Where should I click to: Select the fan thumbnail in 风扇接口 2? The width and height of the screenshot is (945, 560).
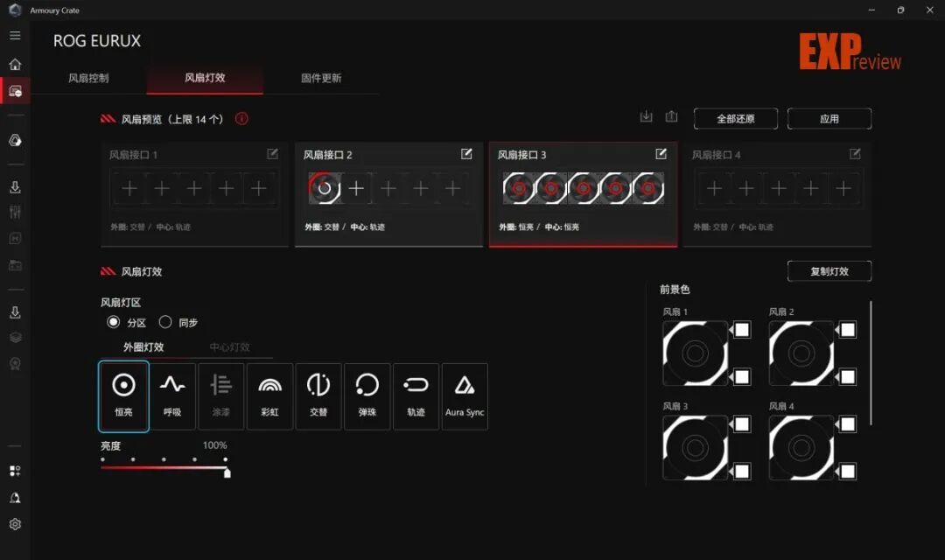325,189
